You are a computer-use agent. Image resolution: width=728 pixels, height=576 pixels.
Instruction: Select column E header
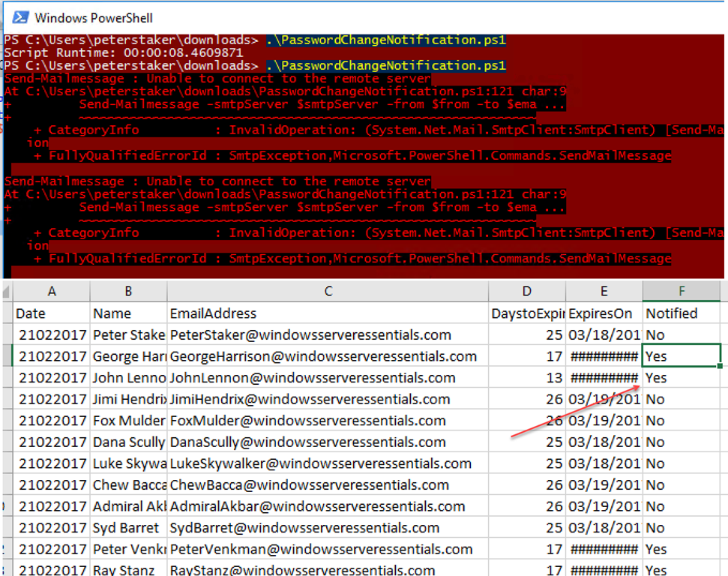point(604,292)
